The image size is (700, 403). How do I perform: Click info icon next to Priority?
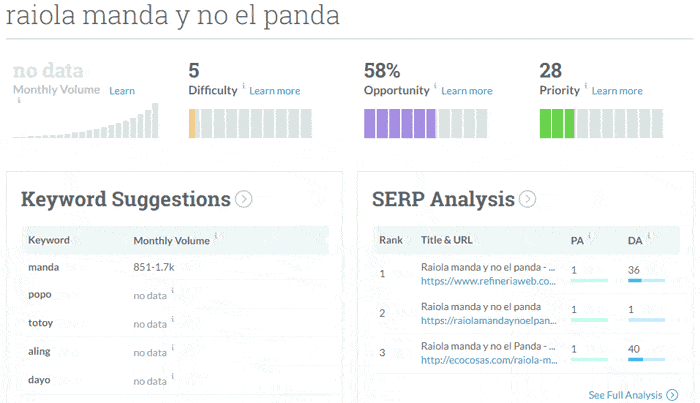point(586,85)
